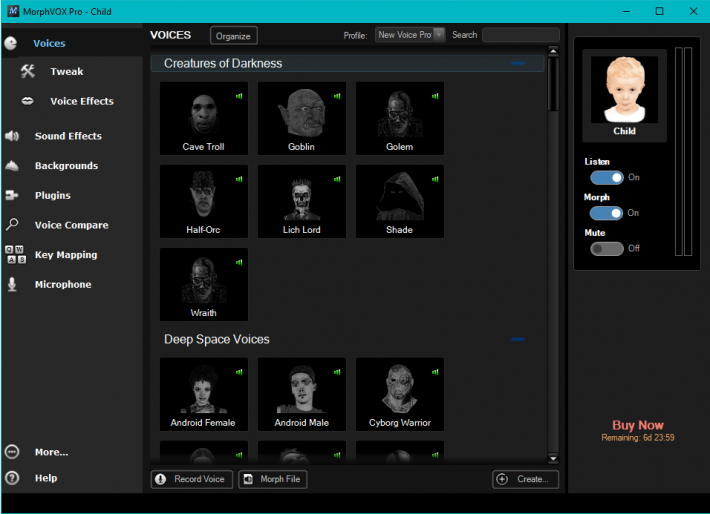Click the signal indicator on Cave Troll
The height and width of the screenshot is (514, 710).
(x=239, y=96)
